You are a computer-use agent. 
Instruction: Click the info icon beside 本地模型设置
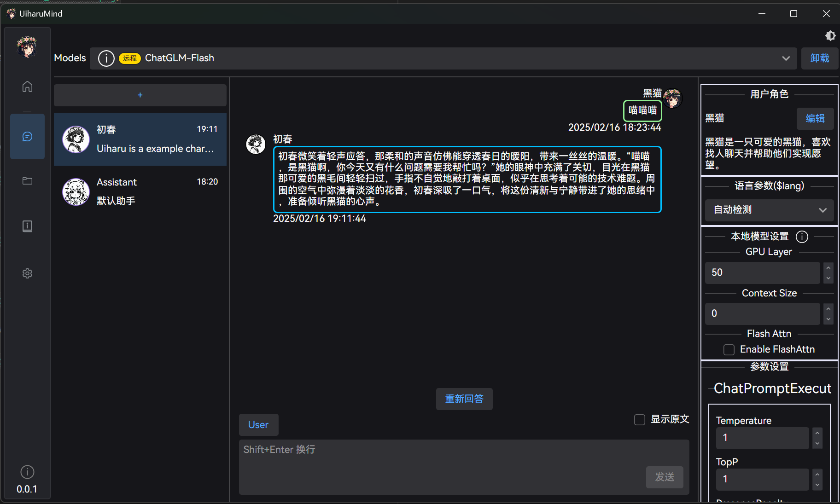click(802, 237)
